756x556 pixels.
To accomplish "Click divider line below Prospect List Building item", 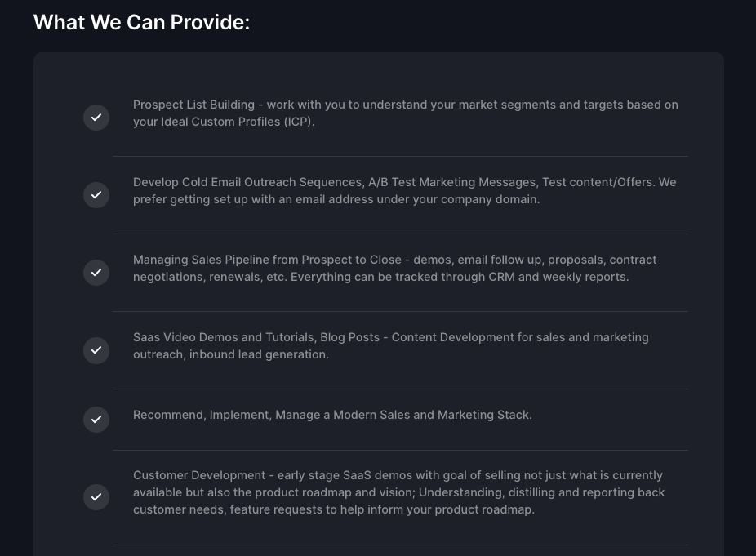I will pyautogui.click(x=400, y=156).
